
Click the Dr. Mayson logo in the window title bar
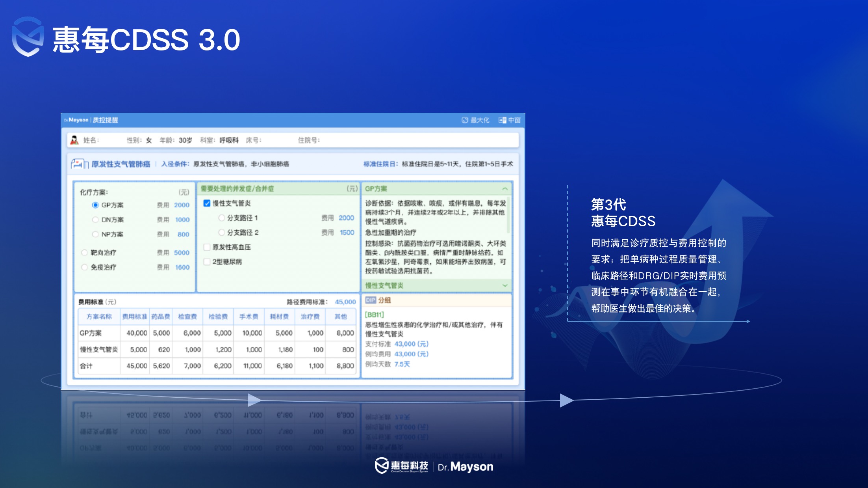pyautogui.click(x=76, y=120)
